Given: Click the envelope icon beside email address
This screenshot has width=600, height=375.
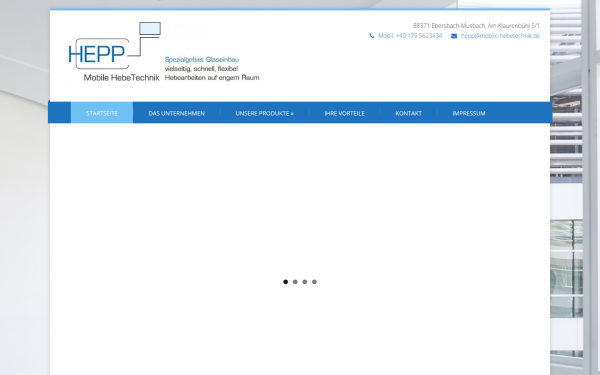Looking at the screenshot, I should pos(454,36).
